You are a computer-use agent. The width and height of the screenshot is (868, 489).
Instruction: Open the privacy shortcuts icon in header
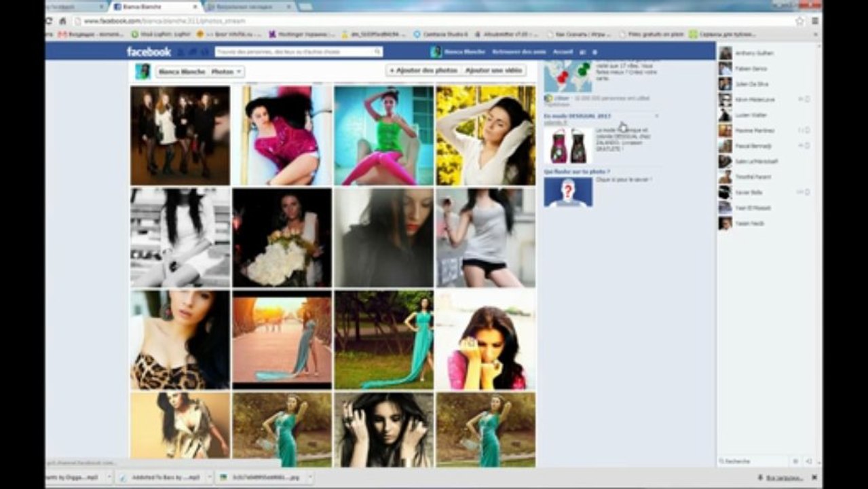(x=583, y=52)
